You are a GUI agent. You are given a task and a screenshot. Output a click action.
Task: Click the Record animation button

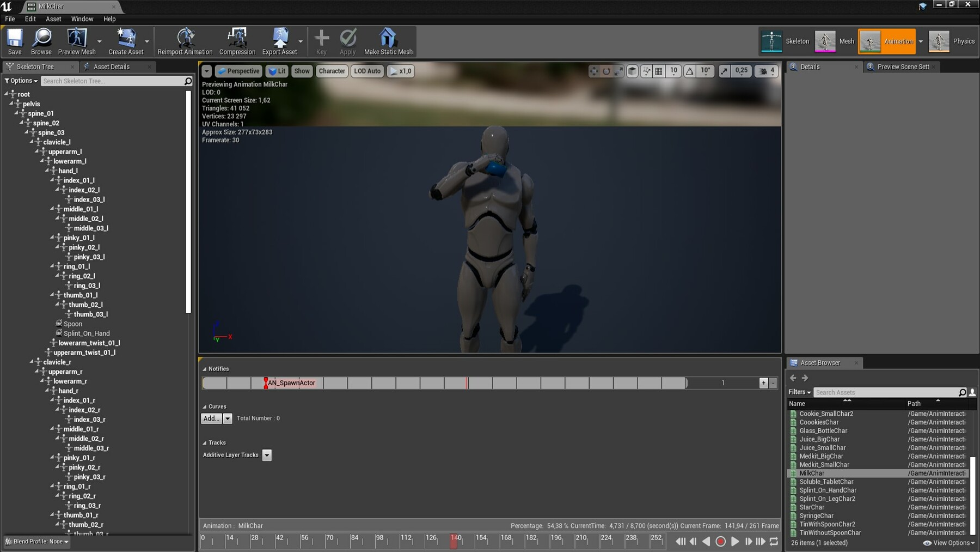(x=720, y=541)
